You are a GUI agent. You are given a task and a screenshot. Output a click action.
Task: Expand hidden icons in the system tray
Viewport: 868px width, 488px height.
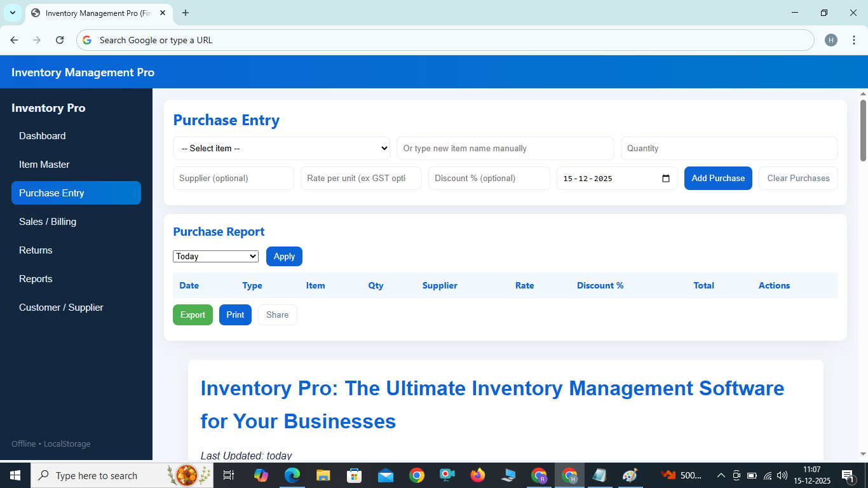(x=721, y=475)
